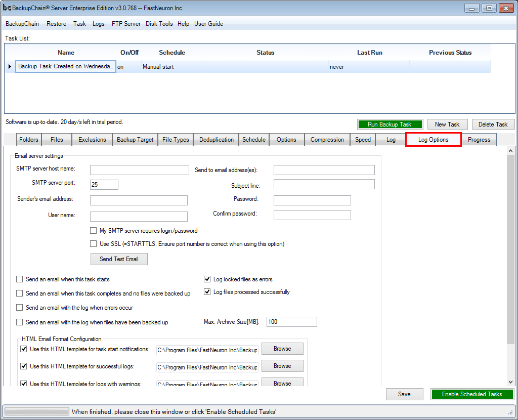
Task: Switch to the File Types tab
Action: pyautogui.click(x=176, y=140)
